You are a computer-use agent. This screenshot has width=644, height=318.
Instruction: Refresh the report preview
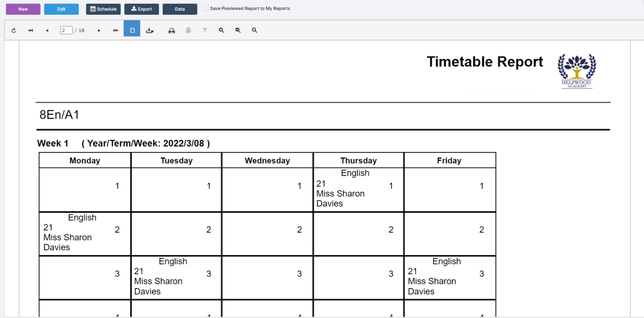pos(13,30)
